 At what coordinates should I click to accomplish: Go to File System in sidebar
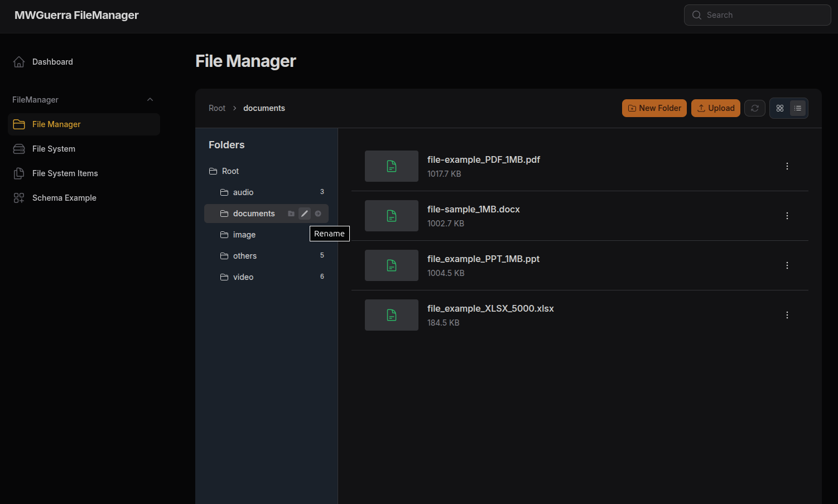pyautogui.click(x=54, y=149)
